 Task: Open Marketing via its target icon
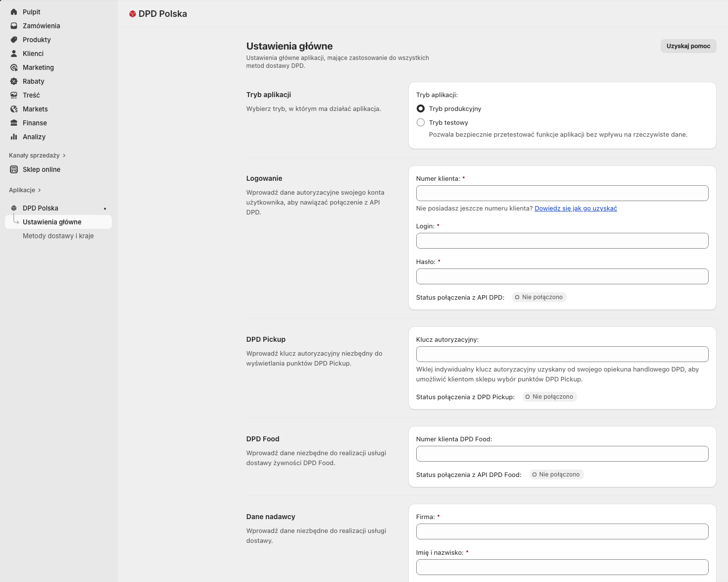[14, 67]
